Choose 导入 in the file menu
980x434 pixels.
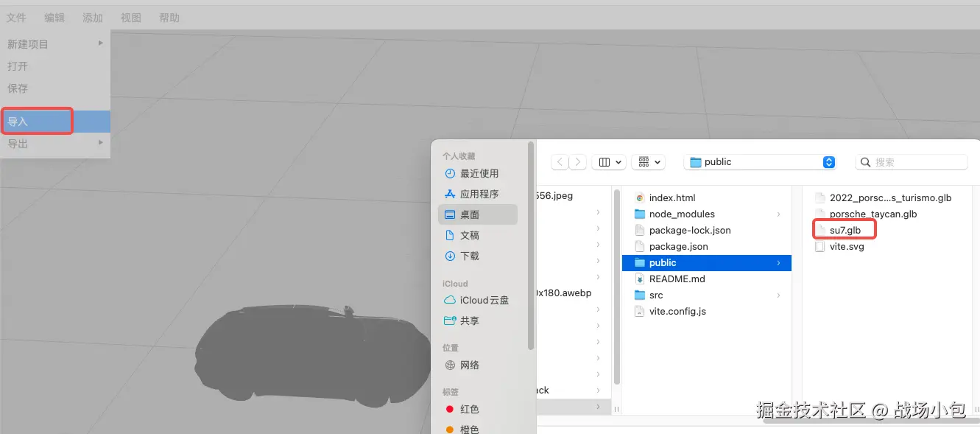coord(55,122)
